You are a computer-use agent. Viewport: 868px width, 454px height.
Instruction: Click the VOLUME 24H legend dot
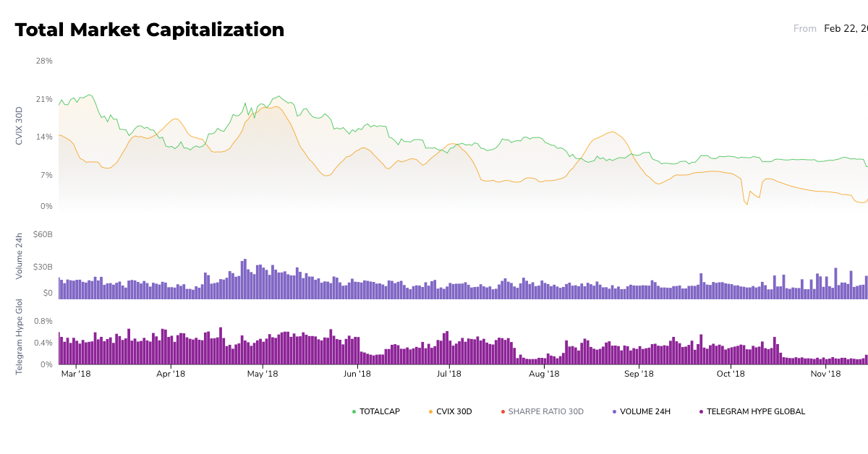[614, 412]
